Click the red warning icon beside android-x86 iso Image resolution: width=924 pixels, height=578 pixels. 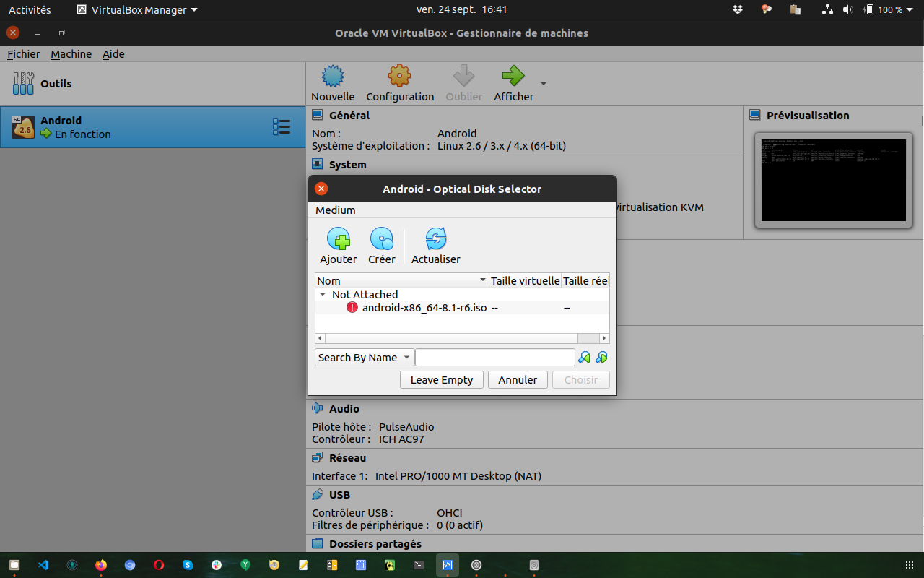point(352,307)
